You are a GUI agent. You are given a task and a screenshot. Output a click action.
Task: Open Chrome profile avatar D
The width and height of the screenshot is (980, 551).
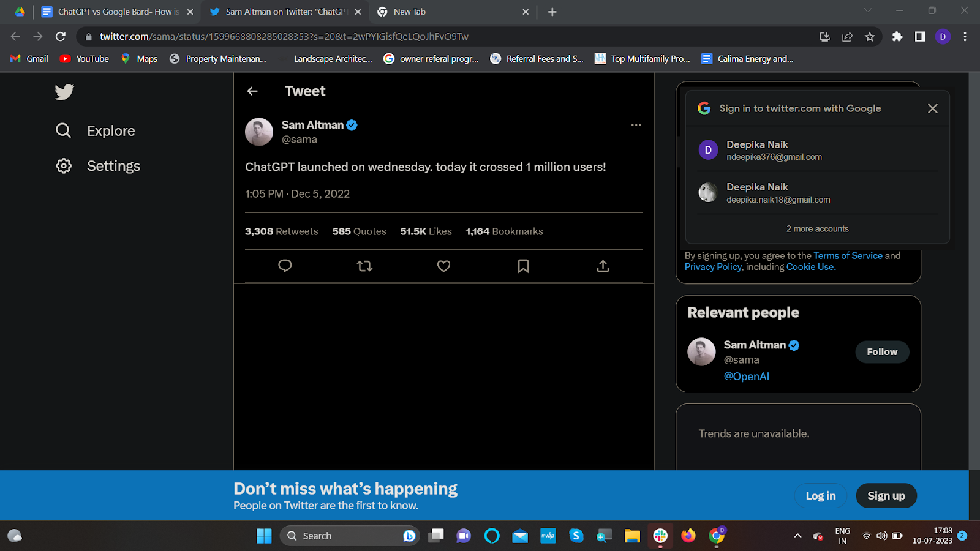(x=943, y=37)
